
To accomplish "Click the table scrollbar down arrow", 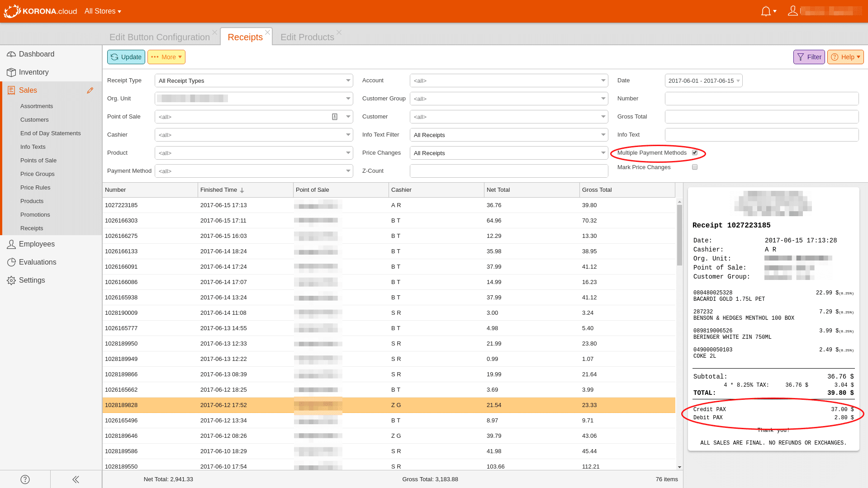I will point(679,467).
